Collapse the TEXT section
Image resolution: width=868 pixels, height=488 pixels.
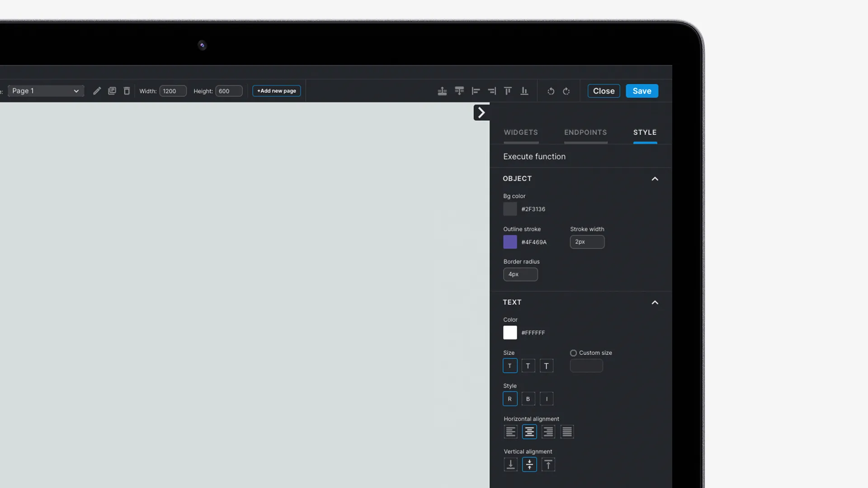tap(655, 302)
